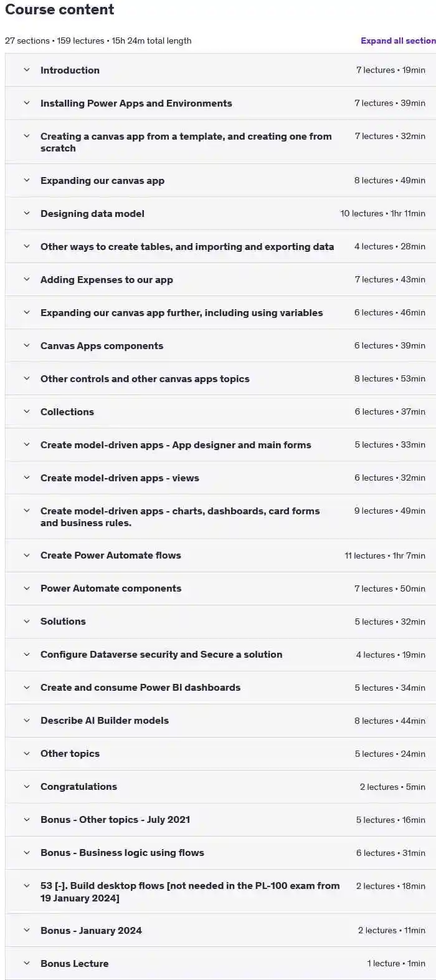Open Adding Expenses to our app section
Viewport: 436px width, 980px height.
pos(220,280)
